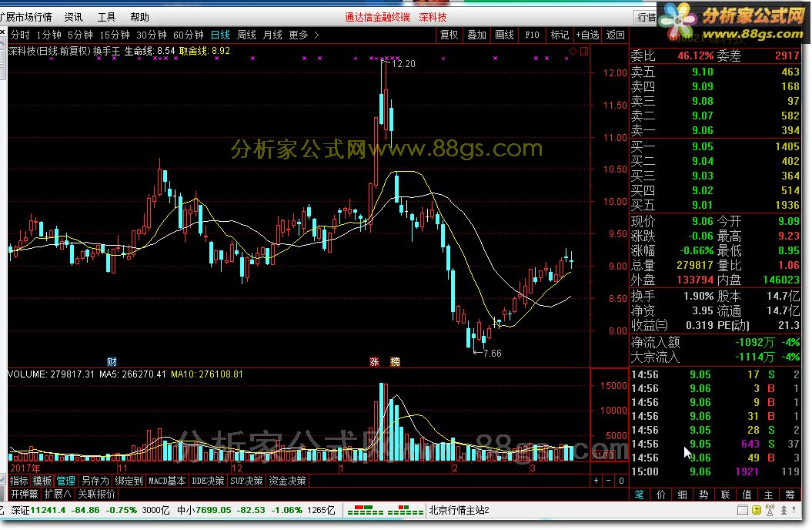Click the 复权 toolbar button

[x=449, y=35]
